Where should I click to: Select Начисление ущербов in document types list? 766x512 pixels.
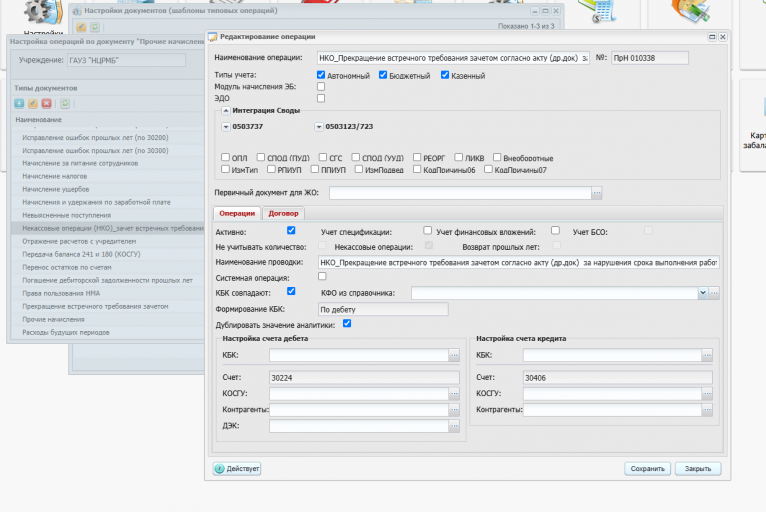pyautogui.click(x=107, y=190)
